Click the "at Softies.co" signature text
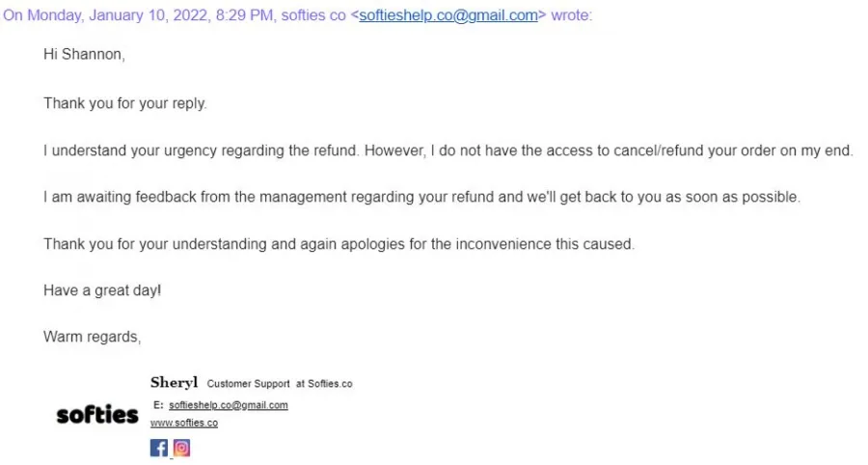The height and width of the screenshot is (465, 868). pos(324,384)
